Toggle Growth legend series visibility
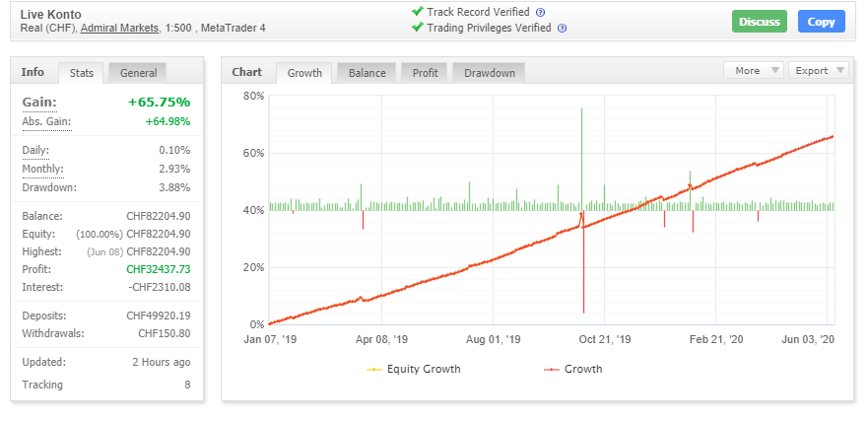 point(572,370)
